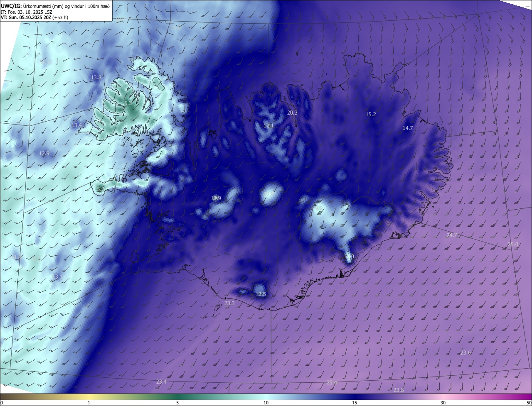
Task: Click the 23.4 value label
Action: tap(161, 382)
